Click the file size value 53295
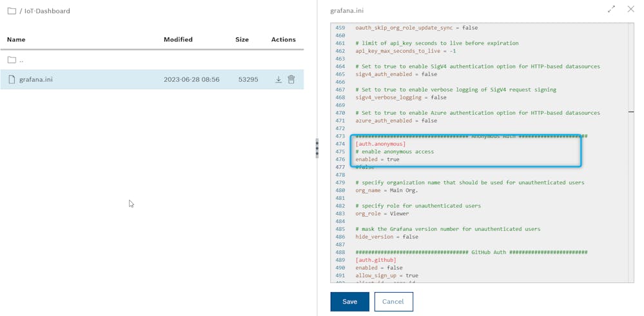Viewport: 644px width, 316px height. [x=248, y=79]
